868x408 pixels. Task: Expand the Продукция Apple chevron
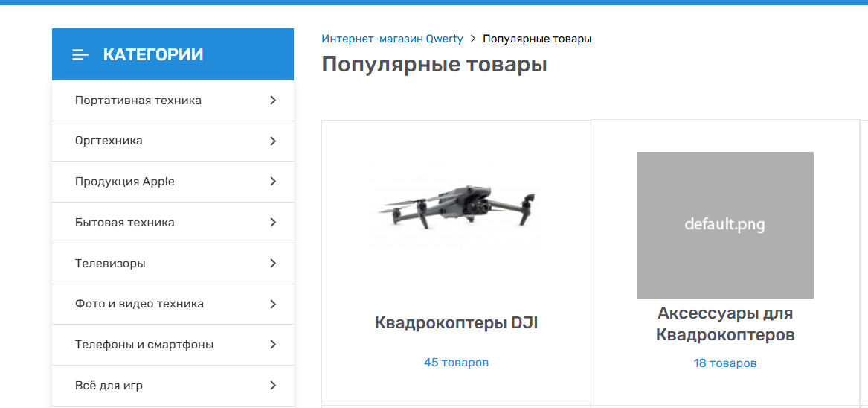(273, 182)
